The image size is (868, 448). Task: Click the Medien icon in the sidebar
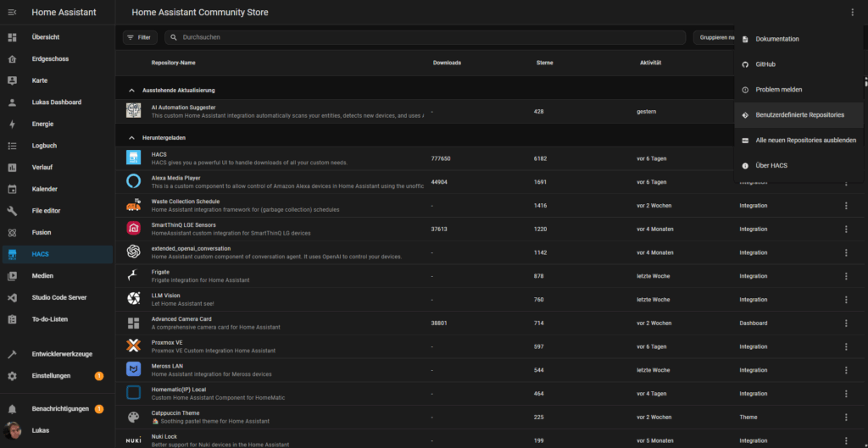click(x=12, y=275)
